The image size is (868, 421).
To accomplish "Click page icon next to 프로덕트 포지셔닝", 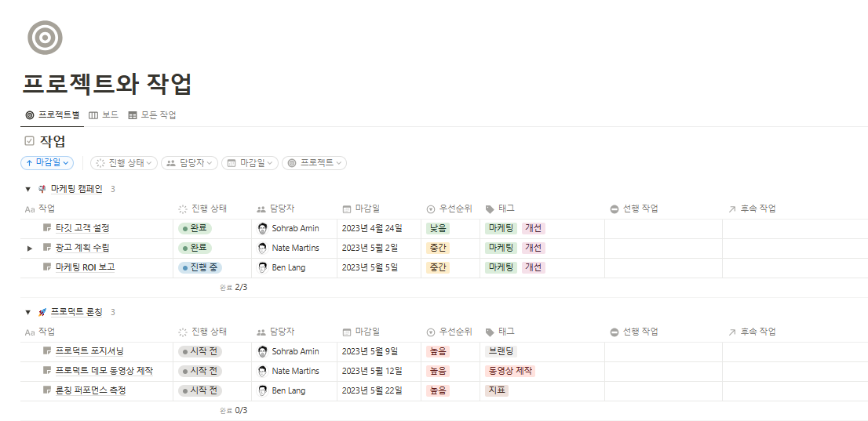I will pyautogui.click(x=47, y=351).
